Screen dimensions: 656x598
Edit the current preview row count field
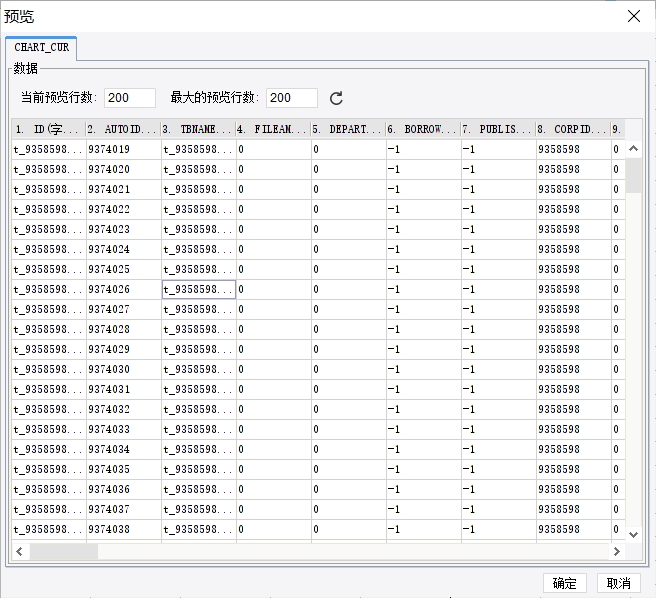(130, 98)
